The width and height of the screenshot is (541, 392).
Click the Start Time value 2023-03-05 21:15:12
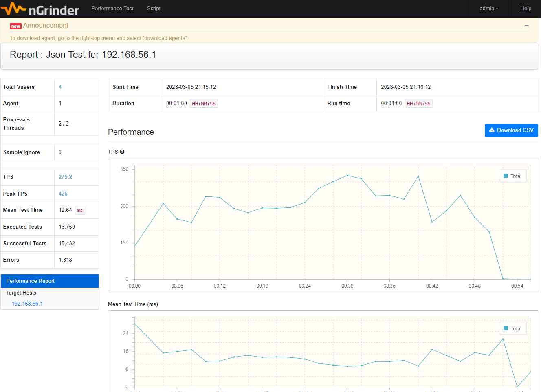point(191,87)
